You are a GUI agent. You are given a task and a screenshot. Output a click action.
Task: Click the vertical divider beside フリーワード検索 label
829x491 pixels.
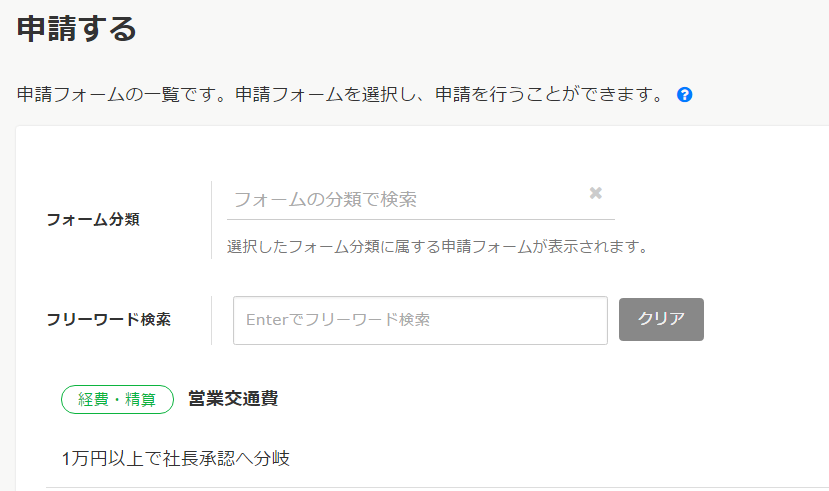[211, 320]
